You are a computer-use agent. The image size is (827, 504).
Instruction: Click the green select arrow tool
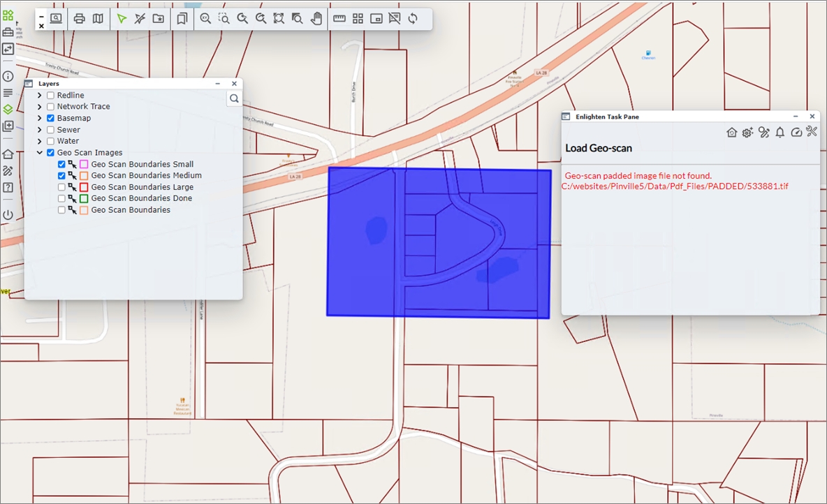122,19
